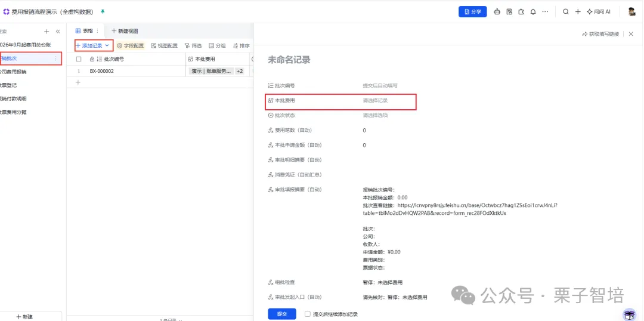This screenshot has width=644, height=321.
Task: Open the 排序 sort tool
Action: point(241,45)
